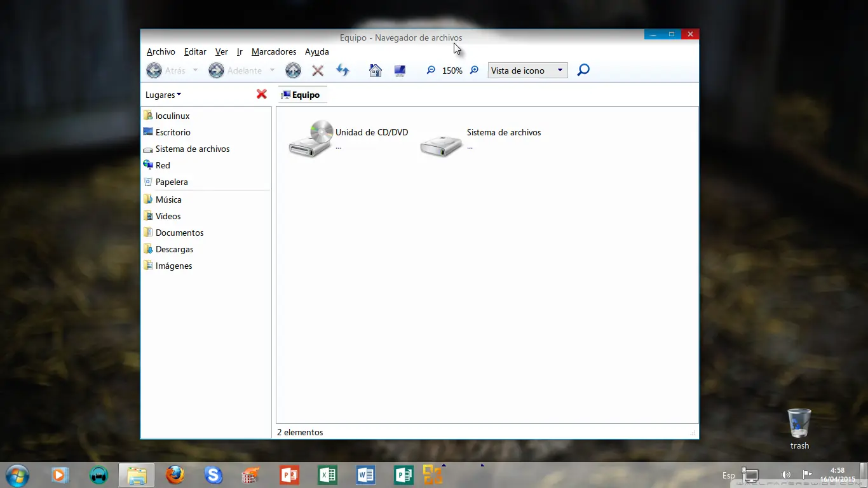This screenshot has height=488, width=868.
Task: Select the Sistema de archivos drive icon
Action: [x=441, y=145]
